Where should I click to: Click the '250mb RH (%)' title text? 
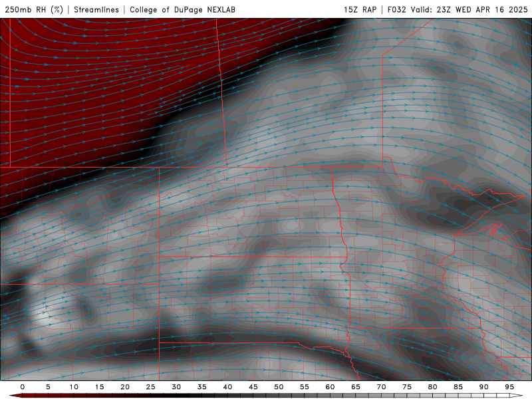(34, 9)
